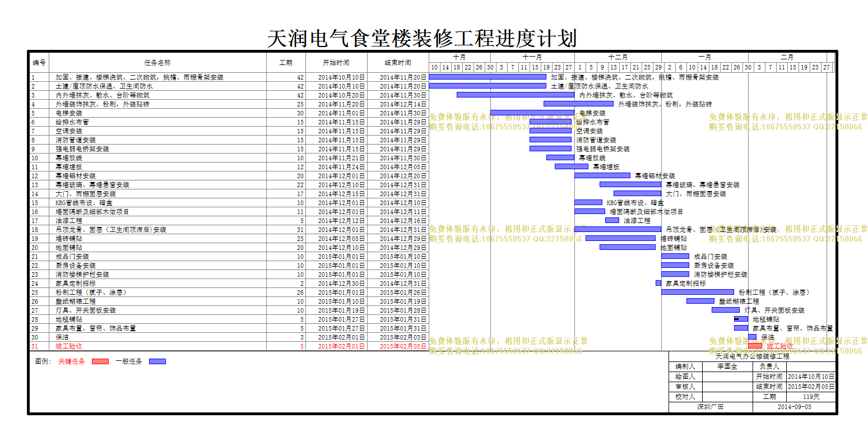Select the Gantt bar for 幕墙埋板
Viewport: 868px width, 441px height.
point(572,167)
